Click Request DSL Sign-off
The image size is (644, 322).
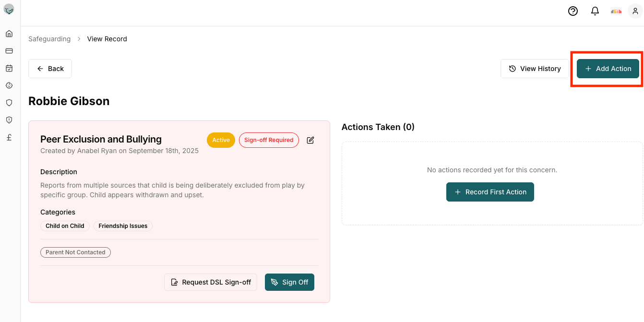[210, 282]
